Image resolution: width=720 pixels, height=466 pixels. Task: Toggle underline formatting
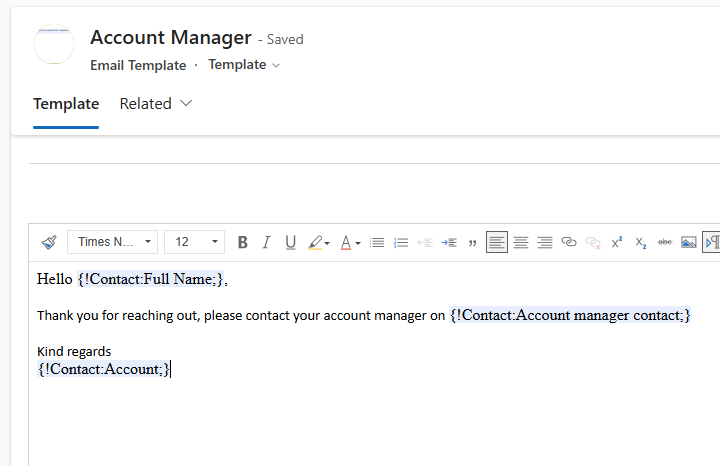[x=290, y=242]
